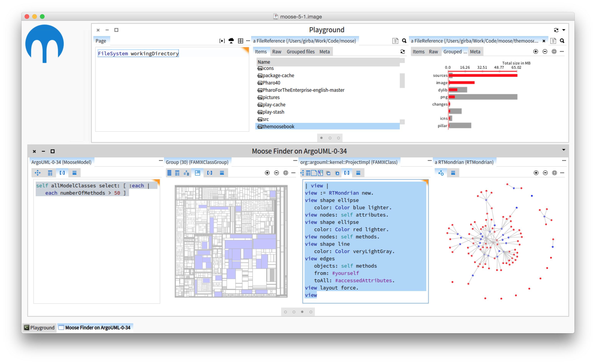Publish the Playground page via cloud icon
The height and width of the screenshot is (364, 596).
point(231,41)
